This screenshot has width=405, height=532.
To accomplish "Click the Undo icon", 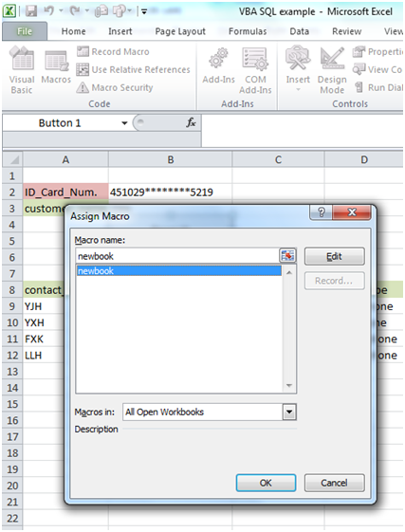I will 49,11.
